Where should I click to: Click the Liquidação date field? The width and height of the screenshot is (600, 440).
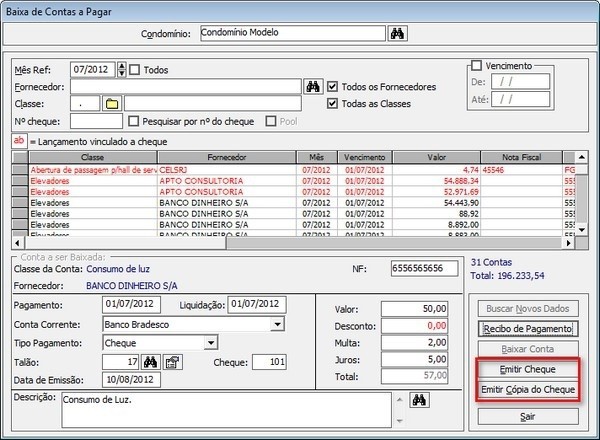pos(257,305)
